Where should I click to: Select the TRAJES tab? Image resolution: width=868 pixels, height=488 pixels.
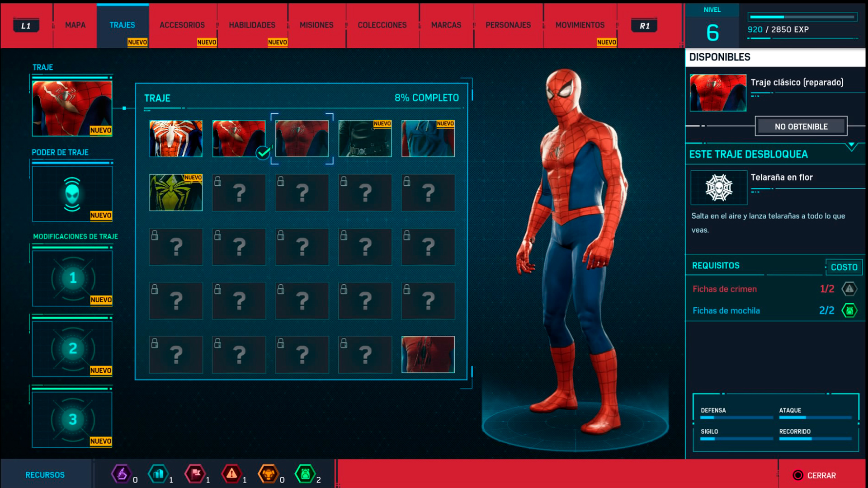pyautogui.click(x=123, y=25)
